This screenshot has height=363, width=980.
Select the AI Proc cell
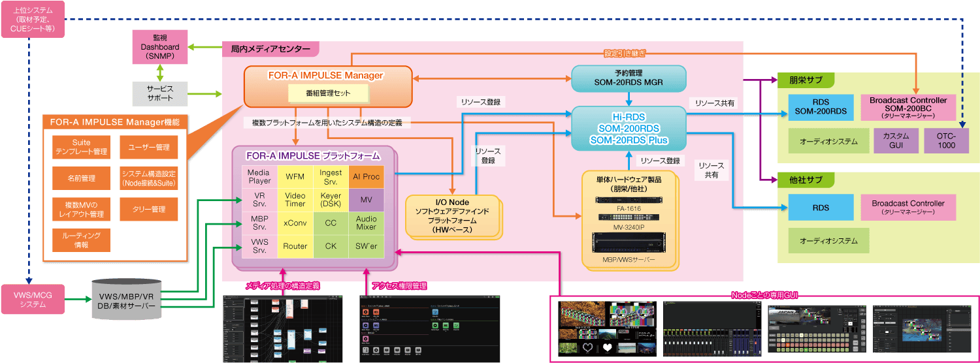(366, 176)
